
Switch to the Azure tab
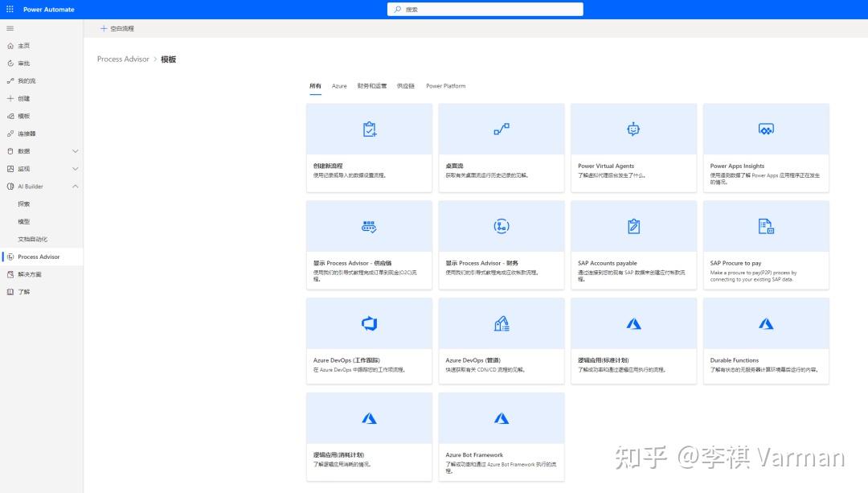coord(339,85)
